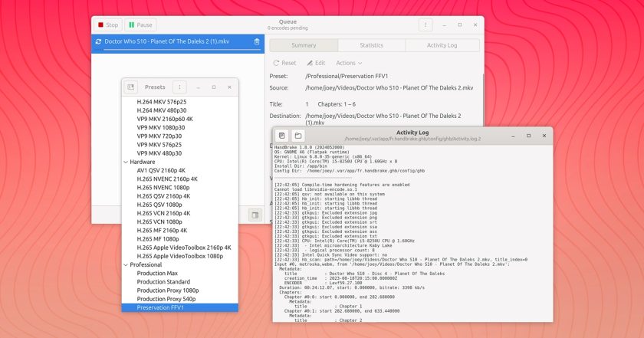Screen dimensions: 644x338
Task: Select preset Production Proxy 540p
Action: pos(180,299)
